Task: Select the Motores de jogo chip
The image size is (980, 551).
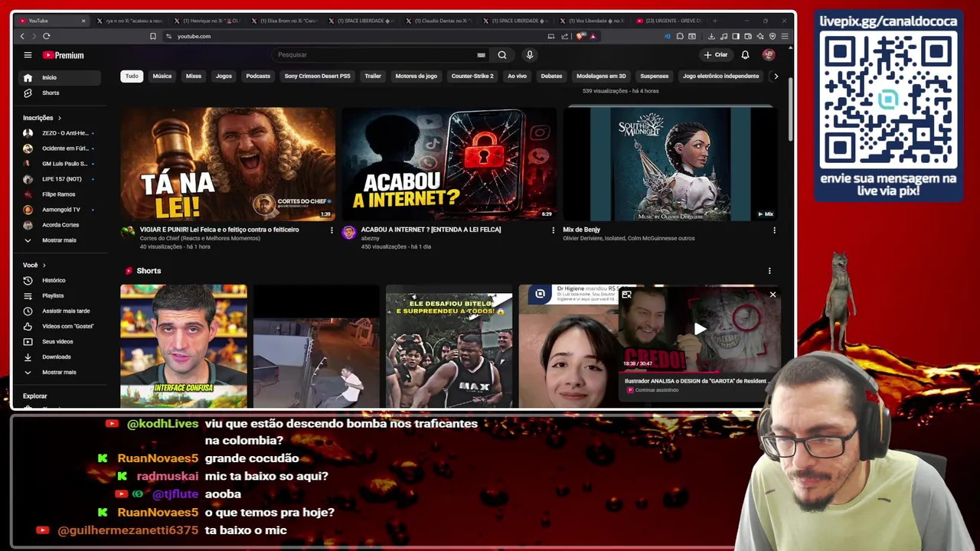Action: (416, 76)
